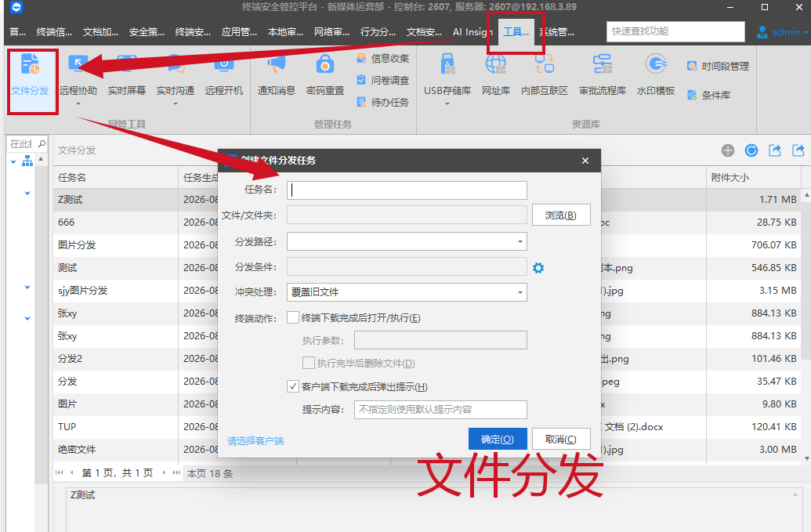The image size is (811, 532).
Task: Expand the tree chevron beside sjy图片分发 row
Action: click(27, 288)
